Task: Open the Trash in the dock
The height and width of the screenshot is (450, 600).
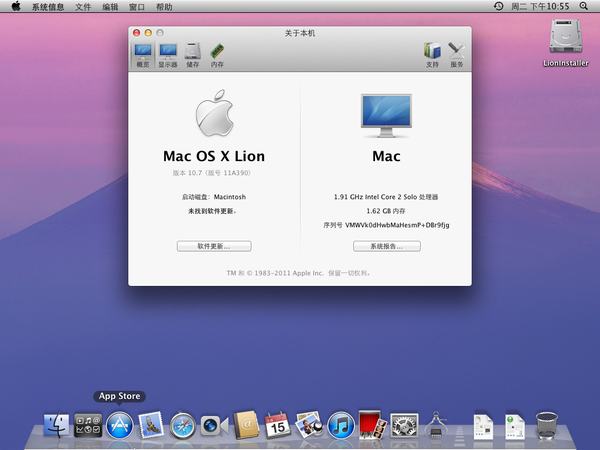Action: [x=546, y=425]
